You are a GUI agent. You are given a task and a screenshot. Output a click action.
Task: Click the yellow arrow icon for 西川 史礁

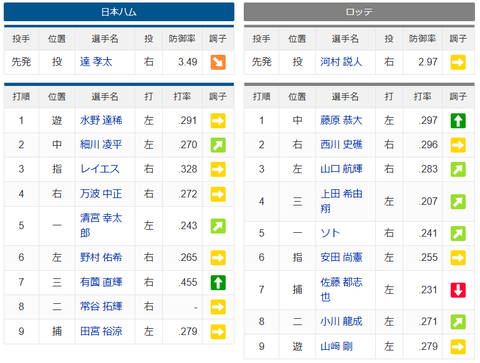(x=458, y=145)
